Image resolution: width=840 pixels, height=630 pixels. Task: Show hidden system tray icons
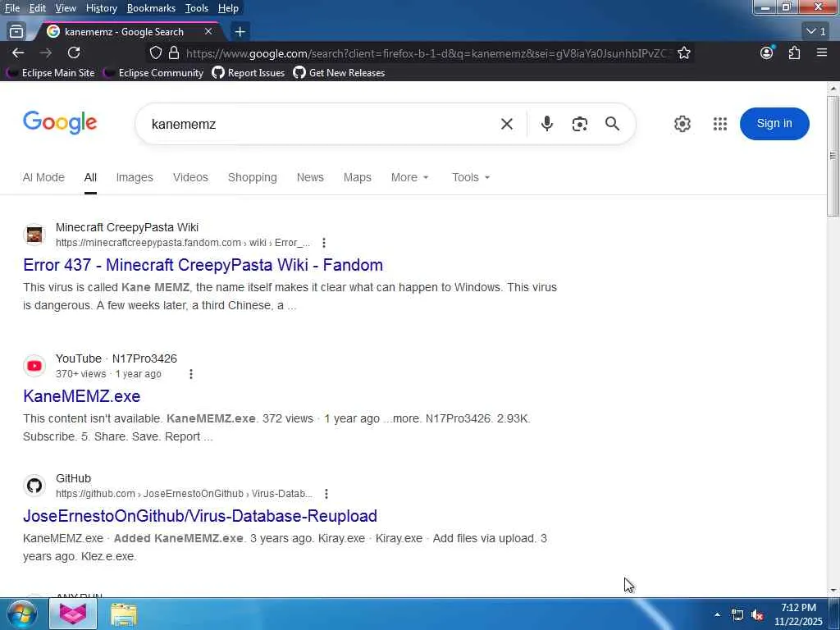717,614
